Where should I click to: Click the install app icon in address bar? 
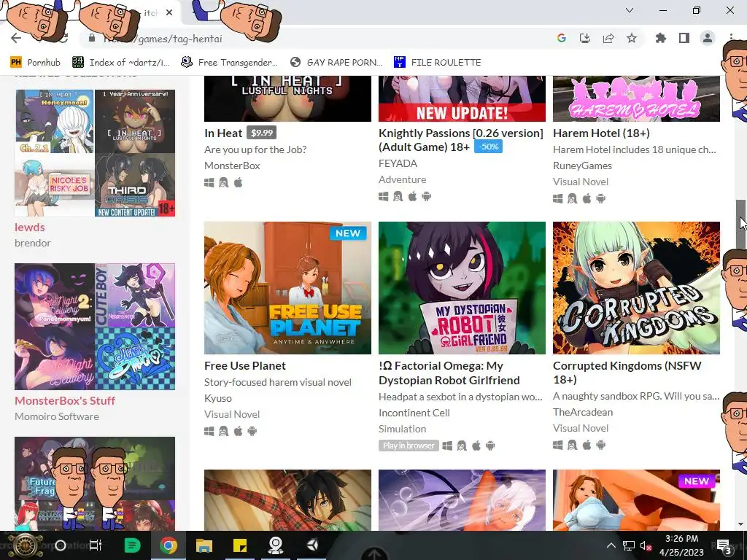(x=585, y=38)
